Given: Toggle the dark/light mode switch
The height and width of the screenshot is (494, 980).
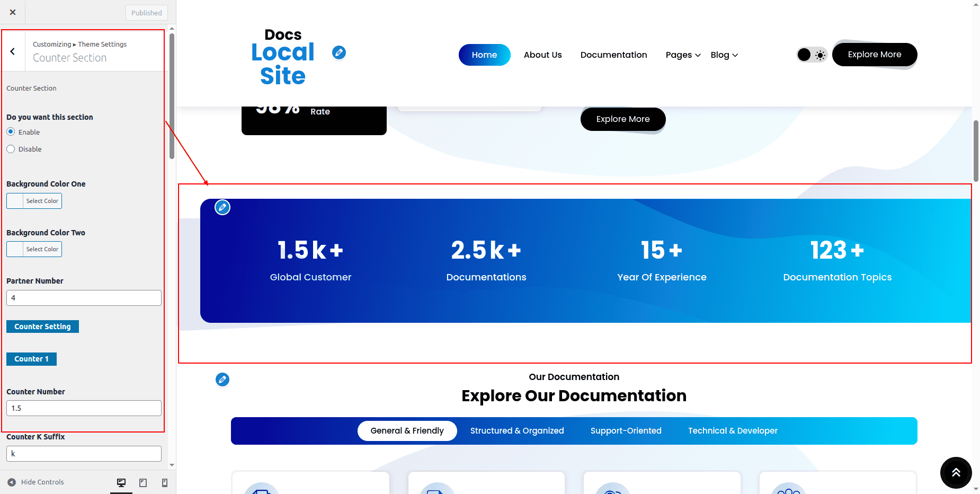Looking at the screenshot, I should point(812,55).
